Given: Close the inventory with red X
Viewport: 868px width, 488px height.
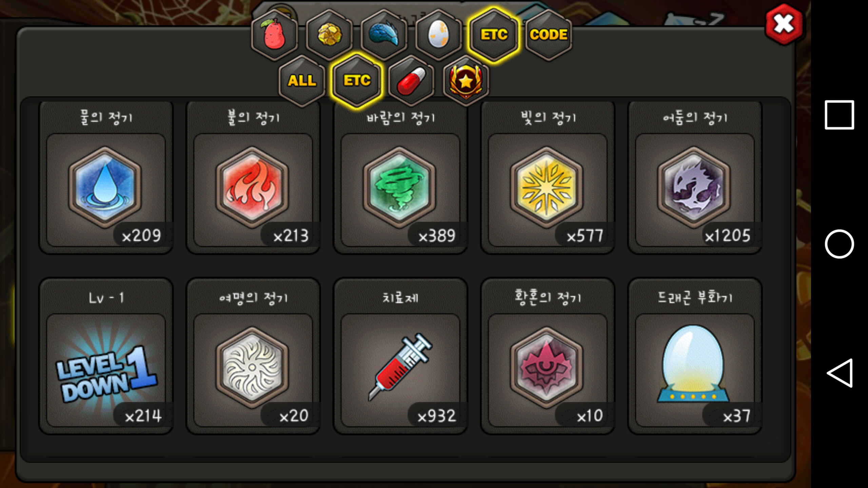Looking at the screenshot, I should (x=784, y=24).
